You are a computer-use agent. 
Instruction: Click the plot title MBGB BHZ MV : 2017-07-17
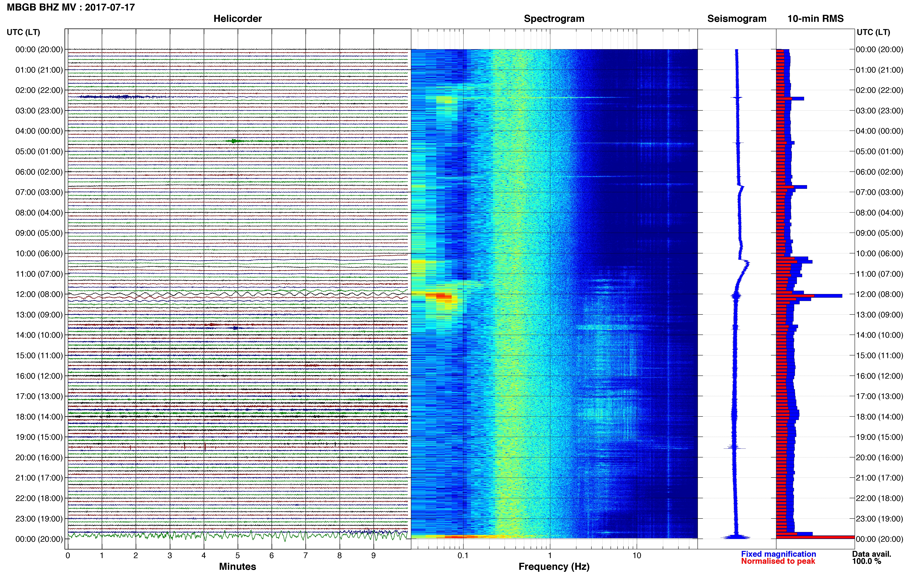click(71, 7)
